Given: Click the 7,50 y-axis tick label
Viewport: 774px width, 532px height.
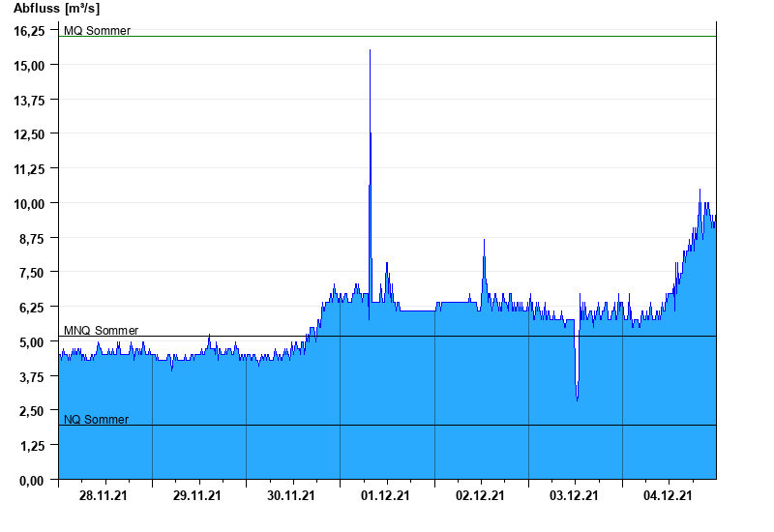Looking at the screenshot, I should (32, 273).
